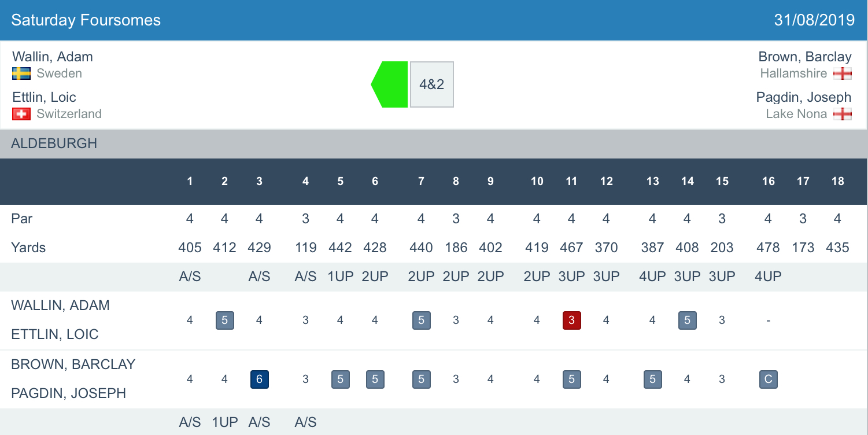Click the ALDEBURGH course name bar
868x435 pixels.
click(54, 143)
